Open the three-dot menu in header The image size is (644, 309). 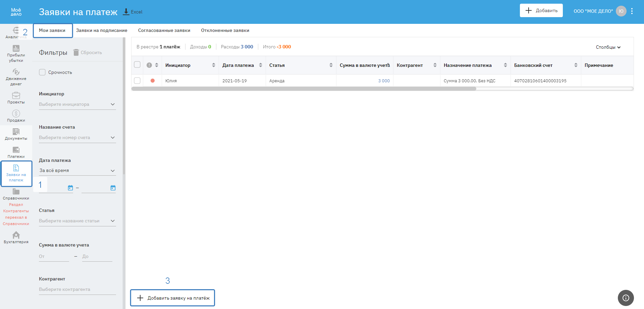pyautogui.click(x=632, y=11)
